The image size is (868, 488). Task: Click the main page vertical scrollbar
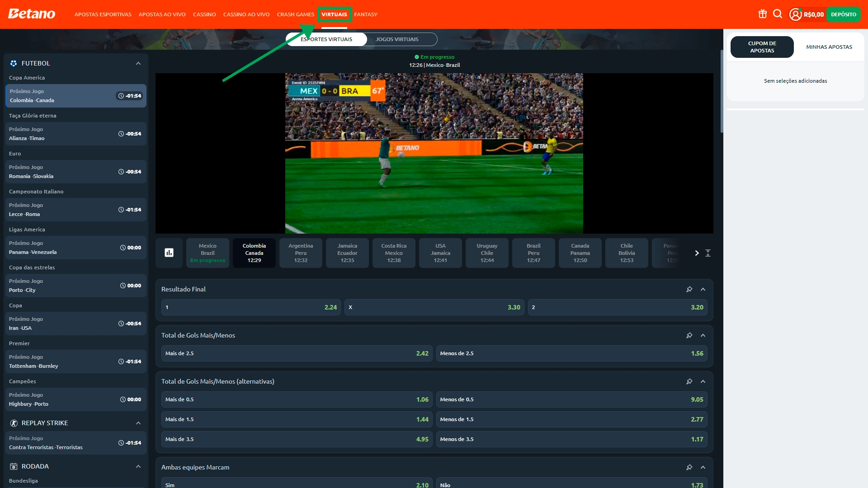pyautogui.click(x=722, y=90)
